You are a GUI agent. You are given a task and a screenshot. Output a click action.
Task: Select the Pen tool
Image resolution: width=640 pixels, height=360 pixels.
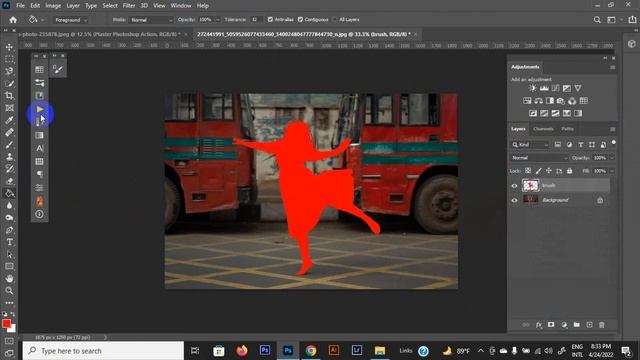[x=9, y=230]
